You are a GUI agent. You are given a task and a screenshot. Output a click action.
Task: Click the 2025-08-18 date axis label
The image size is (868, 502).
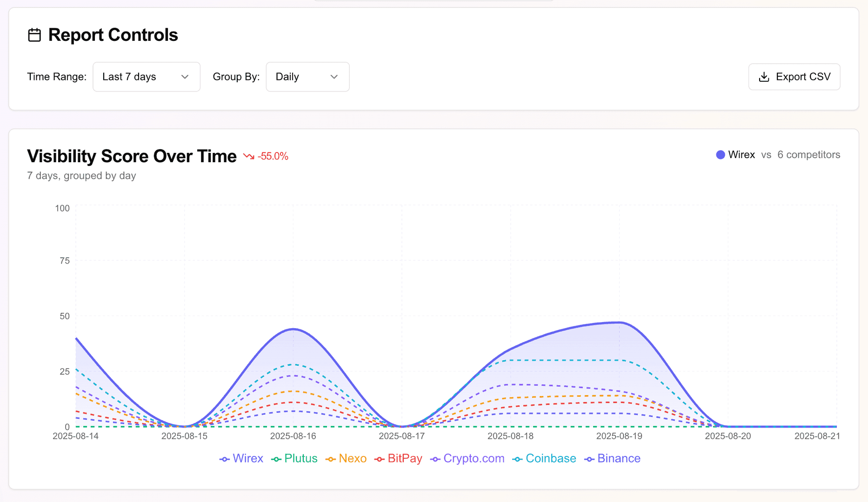510,436
